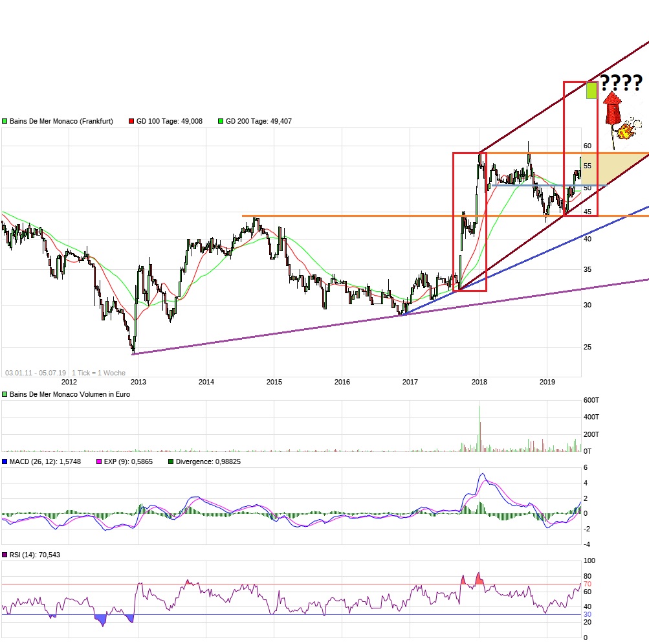Click year label 2018 on time axis

(479, 383)
